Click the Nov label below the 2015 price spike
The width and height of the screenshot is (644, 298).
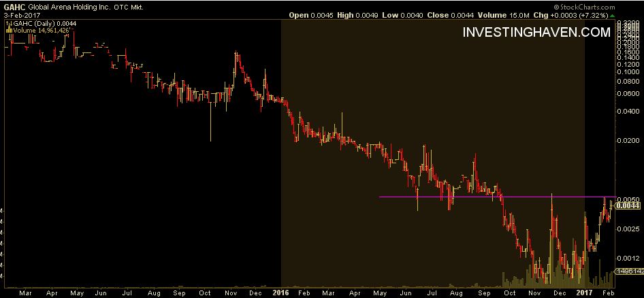231,292
